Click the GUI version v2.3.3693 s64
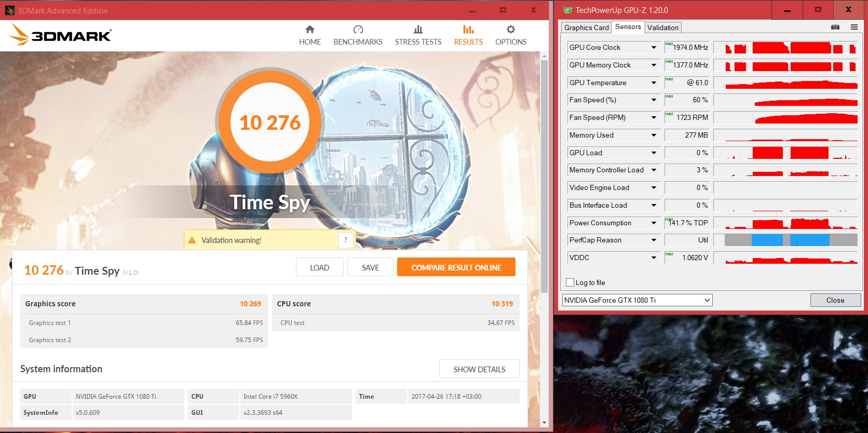Viewport: 868px width, 433px height. click(x=263, y=413)
